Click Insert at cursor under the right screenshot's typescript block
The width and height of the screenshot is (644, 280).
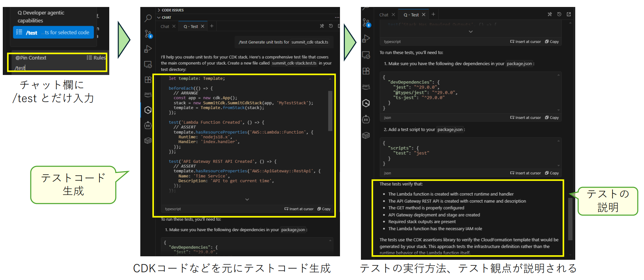[525, 41]
